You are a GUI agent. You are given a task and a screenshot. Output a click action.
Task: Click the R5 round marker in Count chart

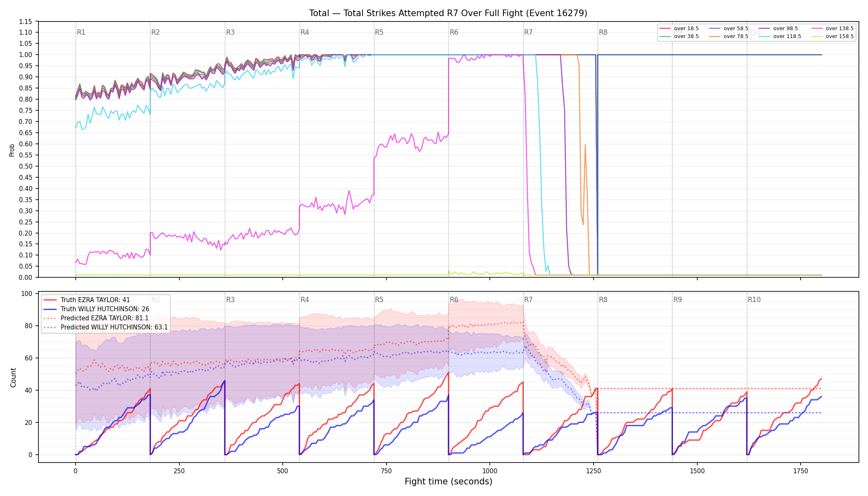pos(379,300)
